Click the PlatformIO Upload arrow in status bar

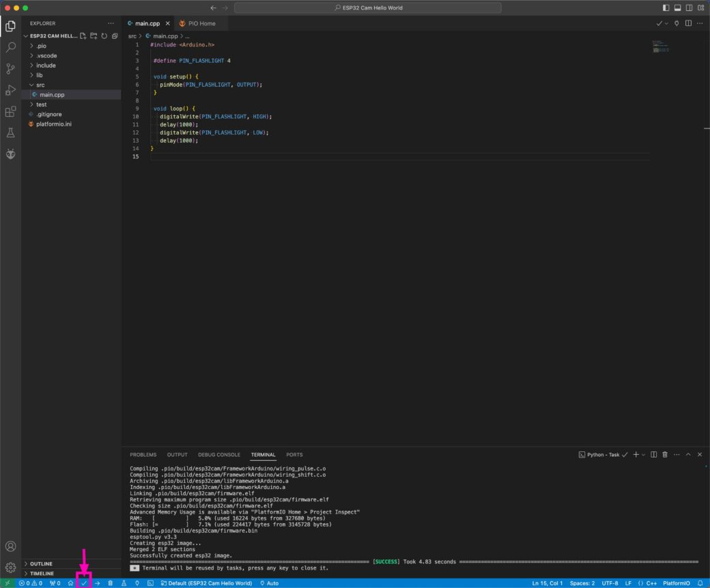click(98, 583)
